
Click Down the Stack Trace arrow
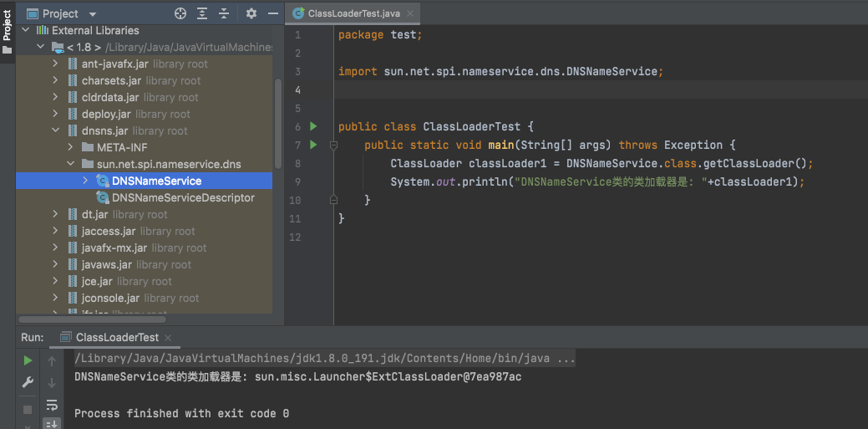click(x=52, y=382)
